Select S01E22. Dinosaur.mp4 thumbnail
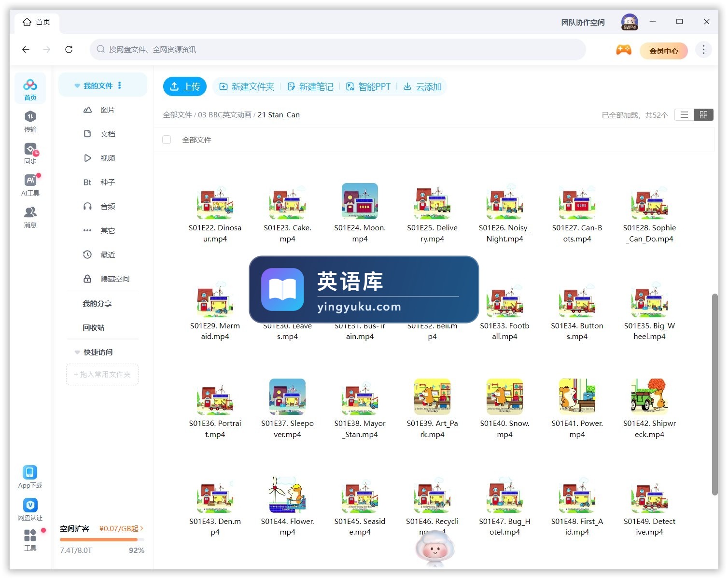Image resolution: width=728 pixels, height=579 pixels. pyautogui.click(x=215, y=201)
